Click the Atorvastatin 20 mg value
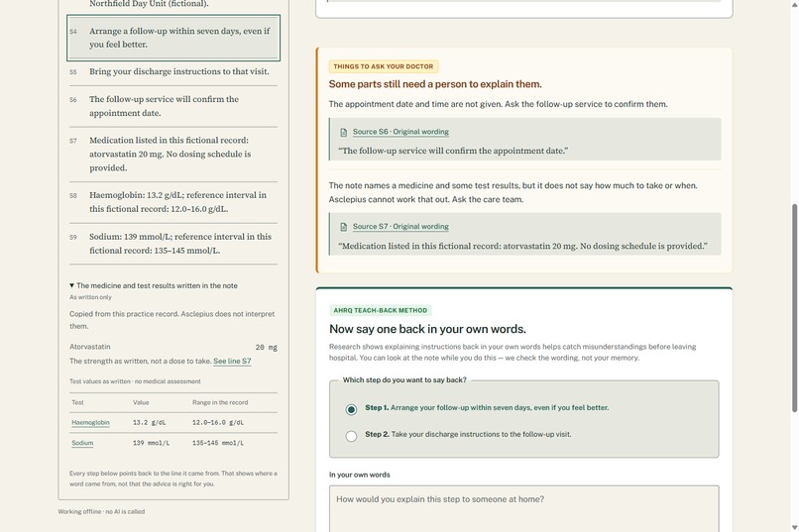799x532 pixels. [x=266, y=347]
